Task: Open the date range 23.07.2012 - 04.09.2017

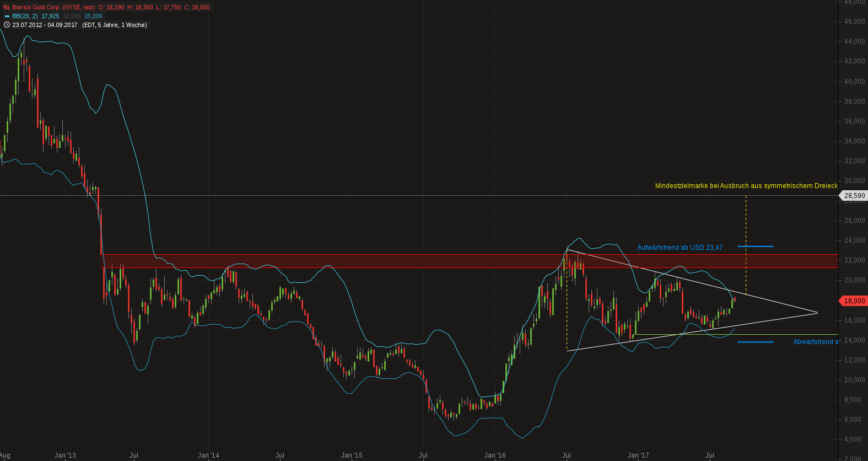Action: point(45,25)
